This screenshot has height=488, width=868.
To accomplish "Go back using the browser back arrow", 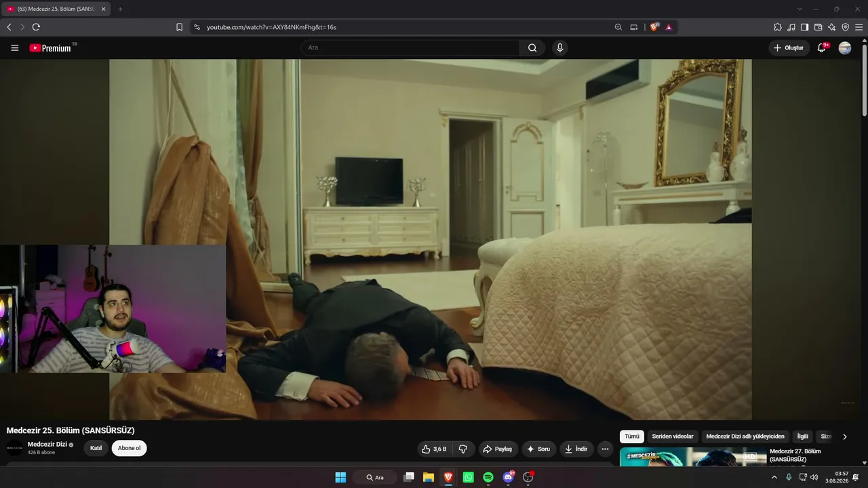I will click(9, 27).
